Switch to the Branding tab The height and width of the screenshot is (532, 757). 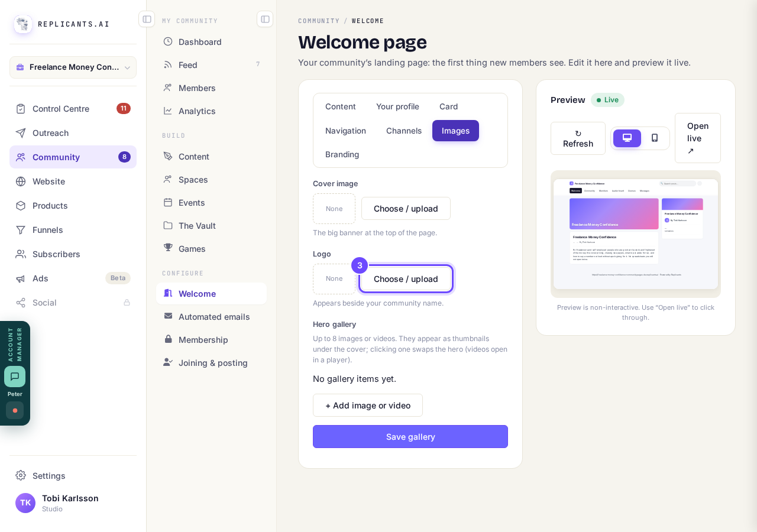tap(342, 154)
